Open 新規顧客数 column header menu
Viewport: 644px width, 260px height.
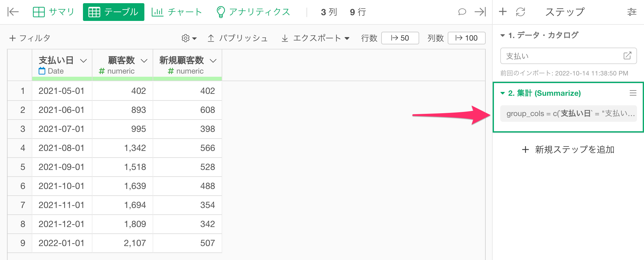point(213,61)
